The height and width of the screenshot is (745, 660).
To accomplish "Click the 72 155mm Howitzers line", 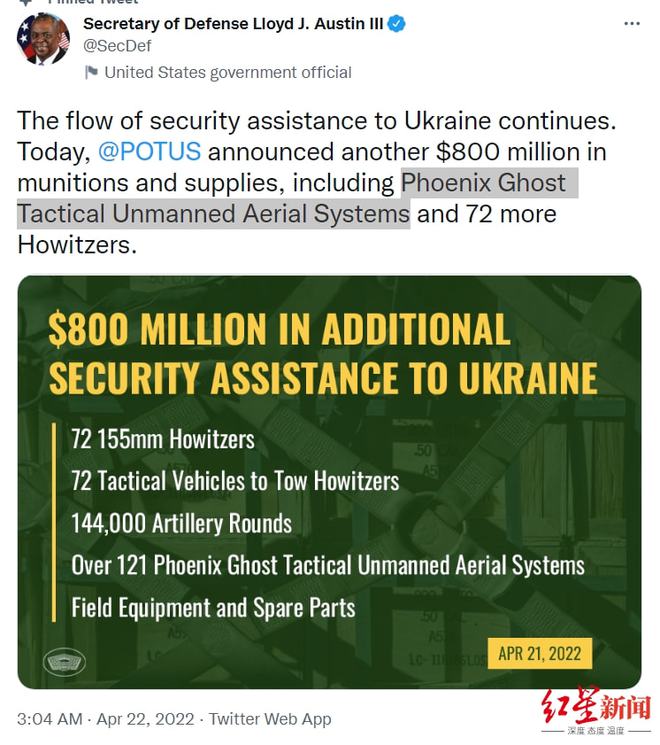I will pyautogui.click(x=163, y=439).
